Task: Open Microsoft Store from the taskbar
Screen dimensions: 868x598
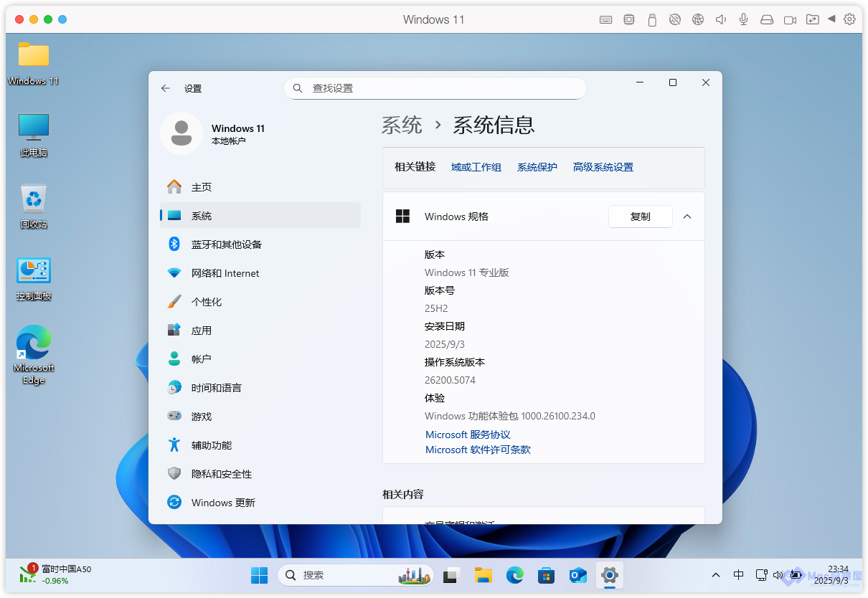Action: click(546, 575)
